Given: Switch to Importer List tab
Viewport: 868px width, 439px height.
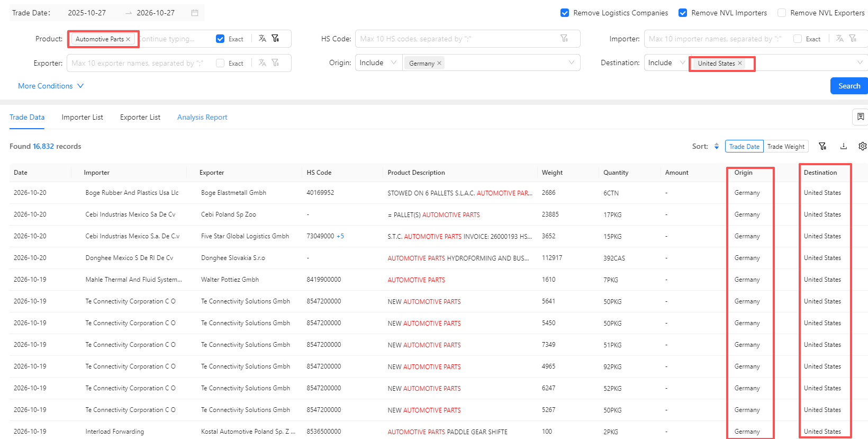Looking at the screenshot, I should (82, 117).
